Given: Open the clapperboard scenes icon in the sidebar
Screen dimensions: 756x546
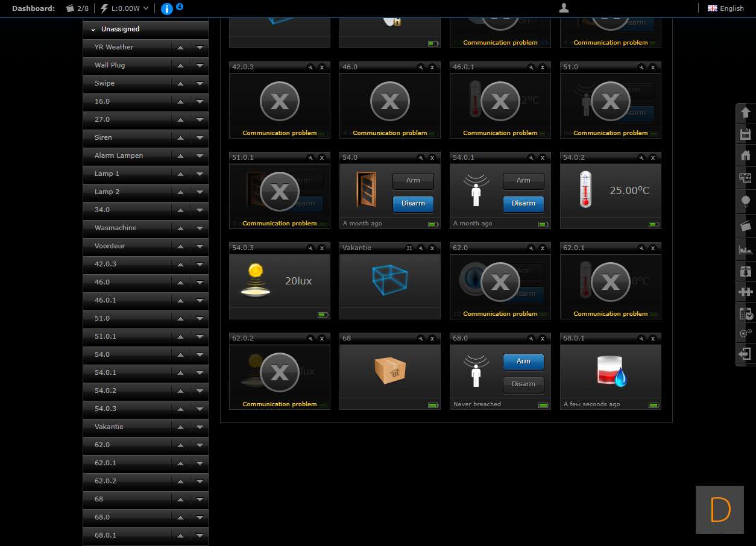Looking at the screenshot, I should click(745, 226).
